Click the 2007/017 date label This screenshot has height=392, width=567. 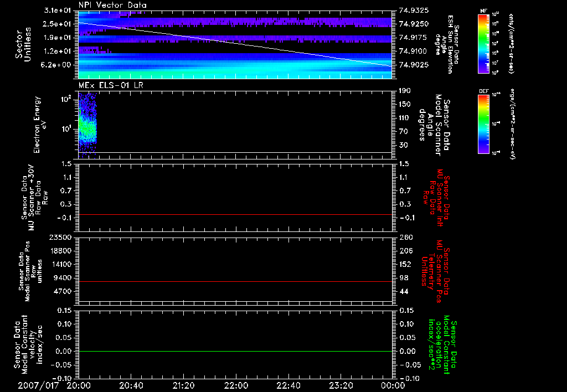click(x=38, y=385)
